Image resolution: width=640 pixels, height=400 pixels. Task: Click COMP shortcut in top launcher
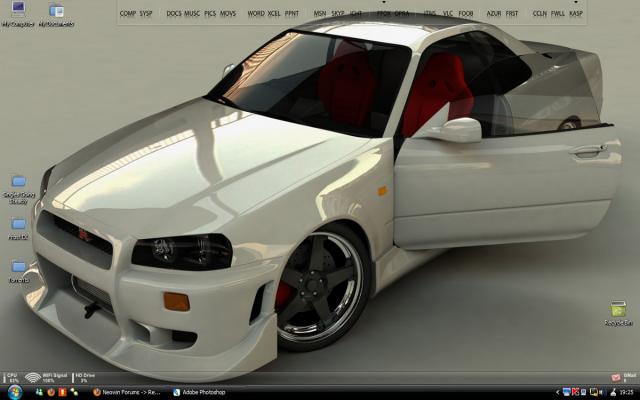tap(127, 13)
